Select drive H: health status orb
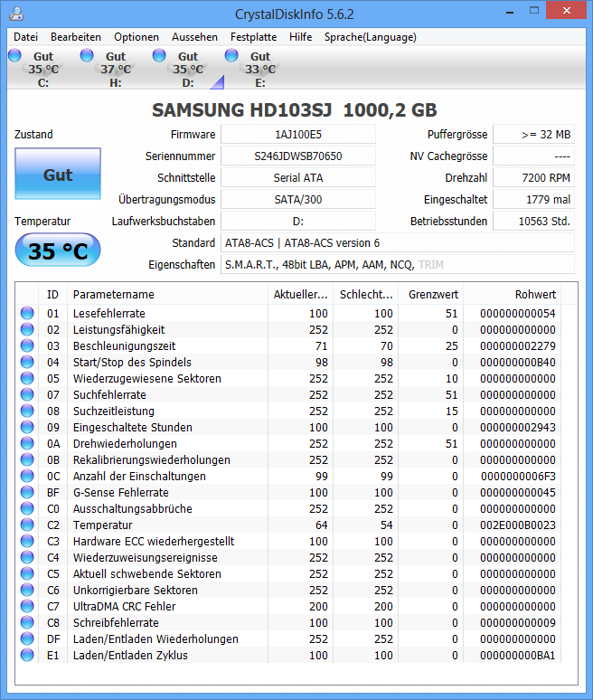Viewport: 593px width, 700px height. (87, 55)
